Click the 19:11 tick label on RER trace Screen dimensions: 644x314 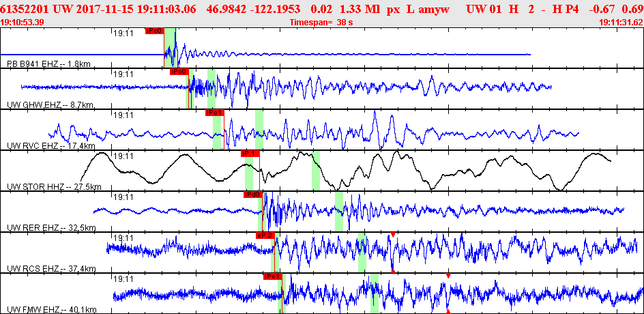click(x=123, y=197)
